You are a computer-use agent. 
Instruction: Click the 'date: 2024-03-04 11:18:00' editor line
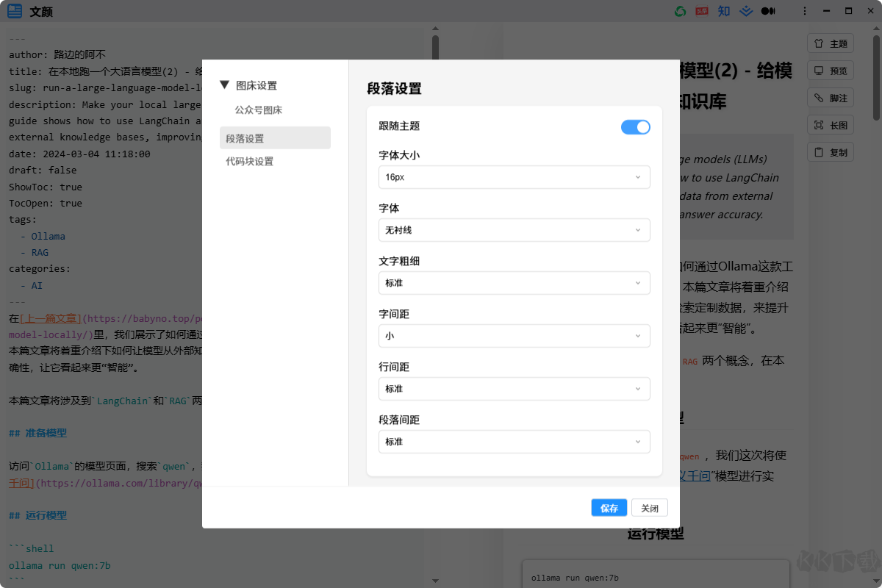click(79, 154)
